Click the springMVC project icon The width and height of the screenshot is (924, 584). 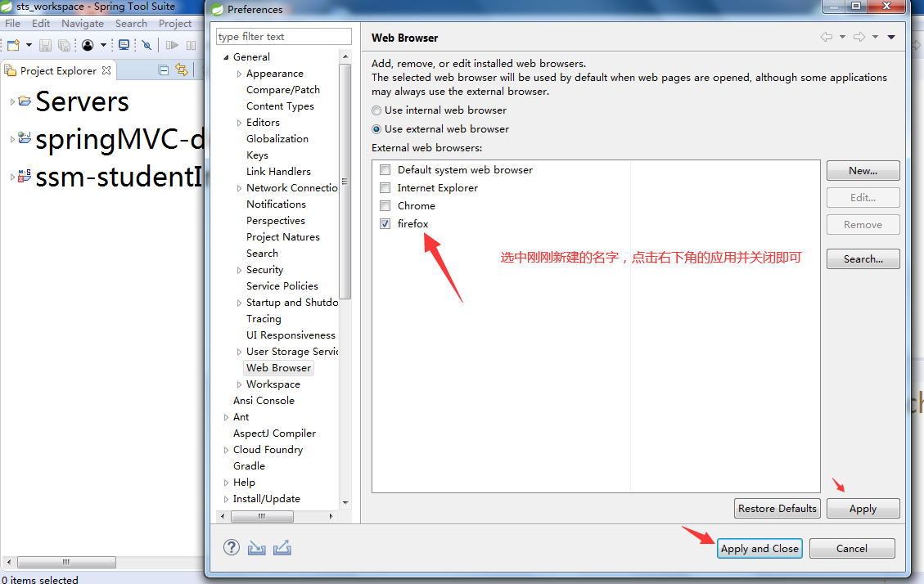pyautogui.click(x=25, y=137)
